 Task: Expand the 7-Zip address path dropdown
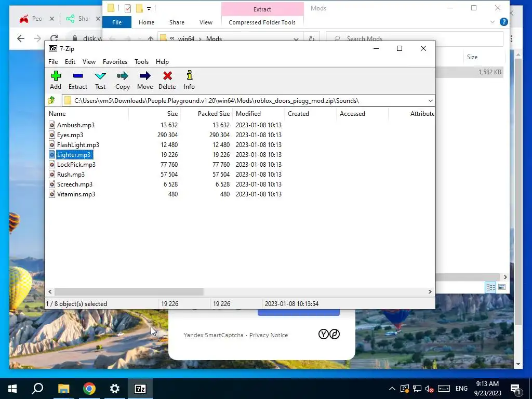point(430,101)
